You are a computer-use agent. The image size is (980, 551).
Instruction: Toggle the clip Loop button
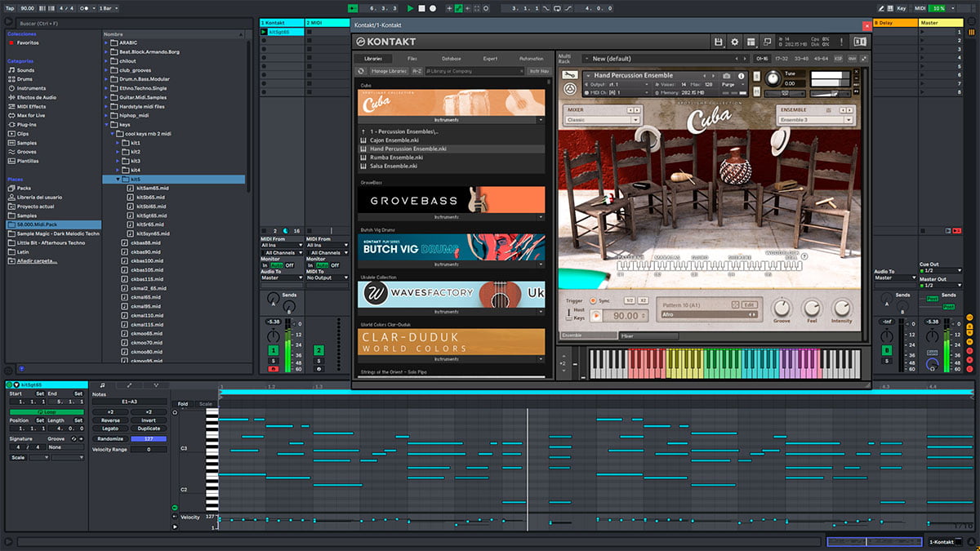46,411
